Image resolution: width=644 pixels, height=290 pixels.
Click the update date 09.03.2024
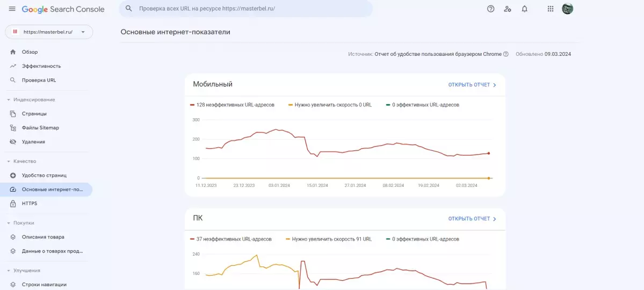[x=558, y=54]
